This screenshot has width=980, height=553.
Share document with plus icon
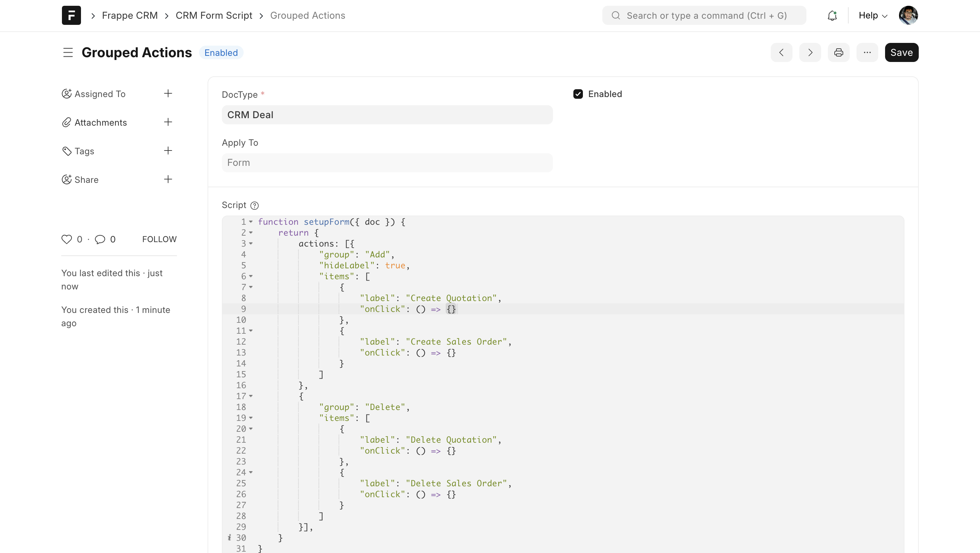pos(168,179)
